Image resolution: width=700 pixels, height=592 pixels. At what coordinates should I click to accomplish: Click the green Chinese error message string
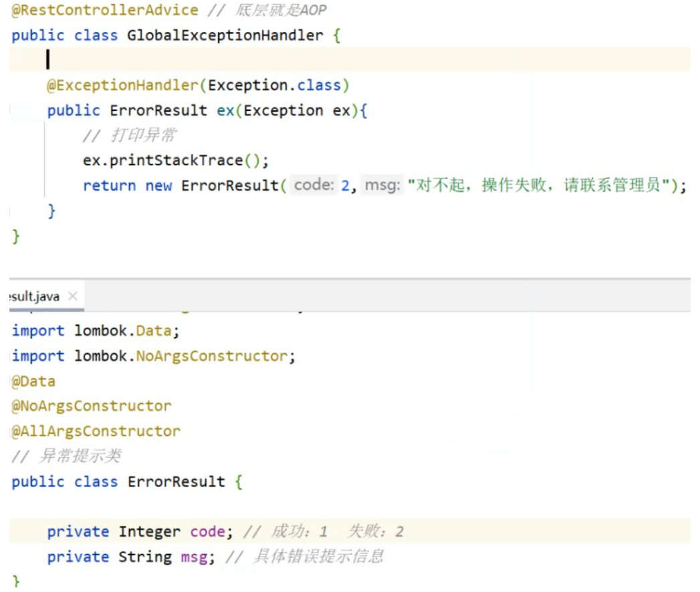pyautogui.click(x=542, y=185)
